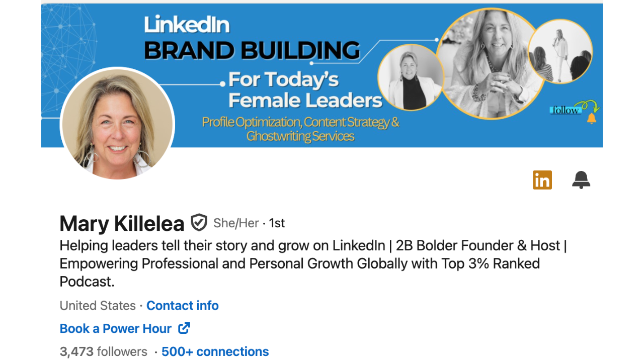
Task: Click the gold LinkedIn Premium badge icon
Action: tap(542, 180)
